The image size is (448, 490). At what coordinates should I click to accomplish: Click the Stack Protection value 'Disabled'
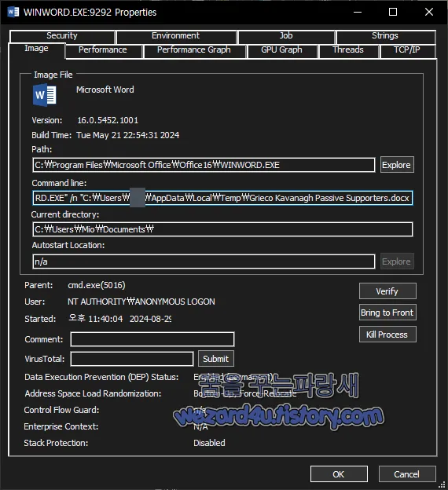[209, 443]
